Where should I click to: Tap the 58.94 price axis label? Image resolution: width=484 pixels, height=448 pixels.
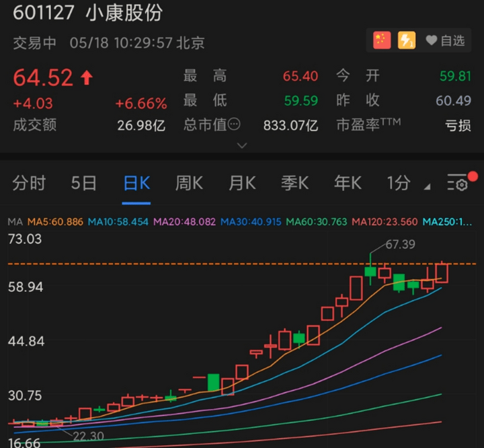26,287
